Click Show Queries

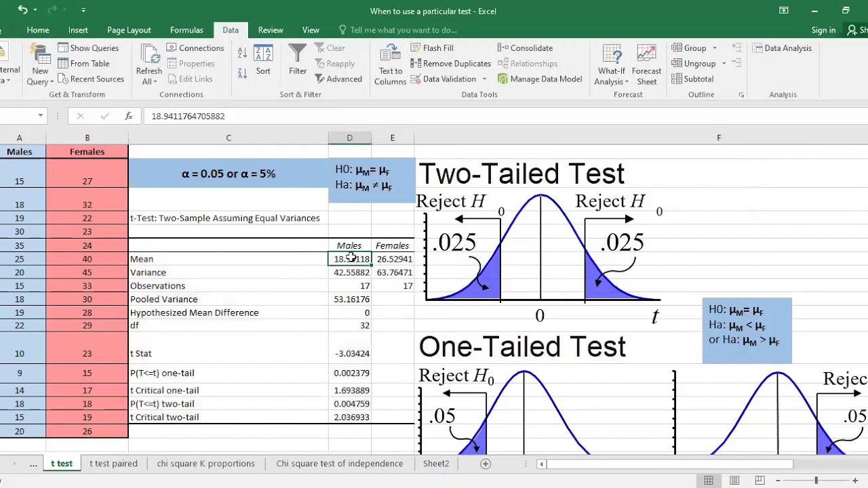[88, 48]
